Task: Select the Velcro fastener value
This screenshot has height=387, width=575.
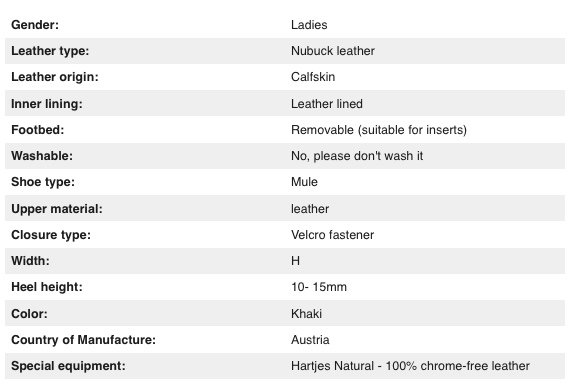Action: coord(332,235)
